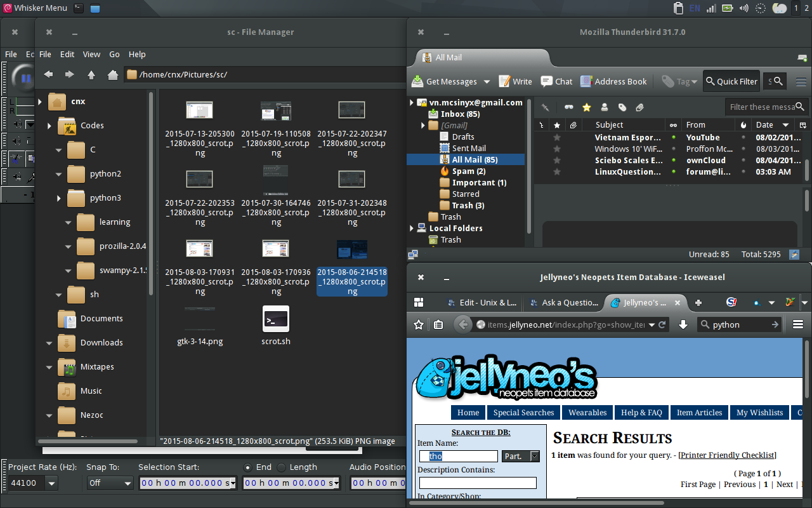The width and height of the screenshot is (812, 508).
Task: Open Printer Friendly Checklist link
Action: 727,455
